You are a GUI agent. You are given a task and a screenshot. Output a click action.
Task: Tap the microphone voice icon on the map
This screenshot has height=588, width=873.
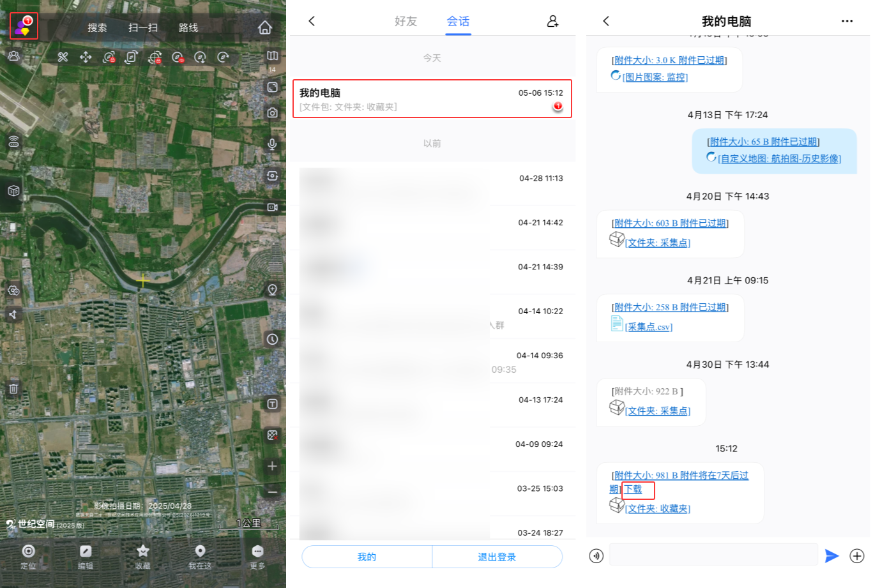(272, 144)
